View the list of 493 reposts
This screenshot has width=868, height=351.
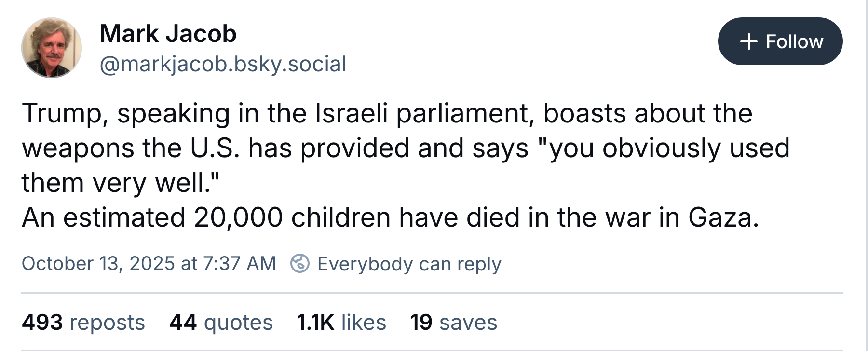(83, 322)
